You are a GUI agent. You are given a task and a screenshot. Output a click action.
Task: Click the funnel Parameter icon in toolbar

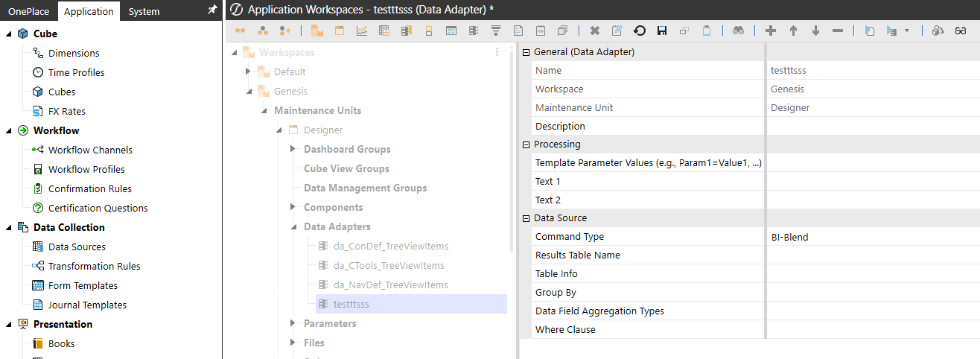click(496, 31)
